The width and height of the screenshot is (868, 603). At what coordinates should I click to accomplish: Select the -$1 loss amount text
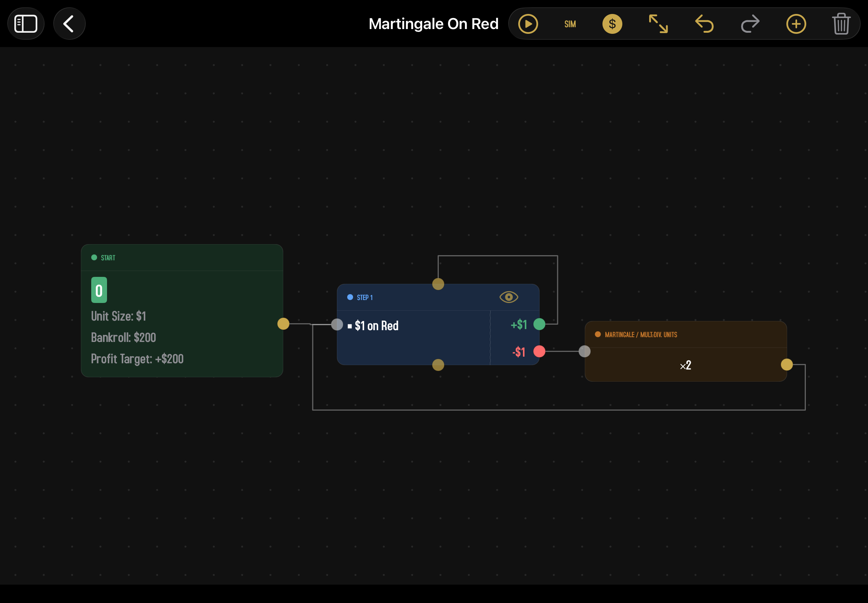[x=519, y=352]
